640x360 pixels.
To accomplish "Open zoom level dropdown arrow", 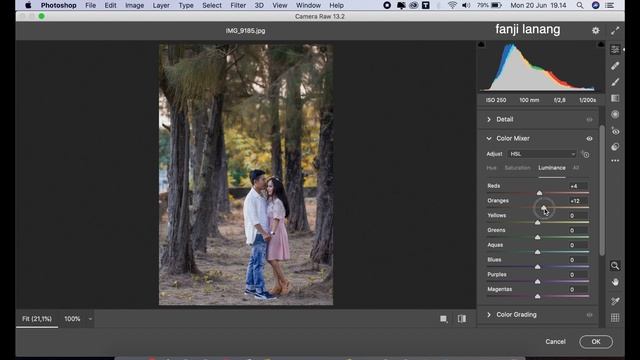I will pyautogui.click(x=90, y=319).
